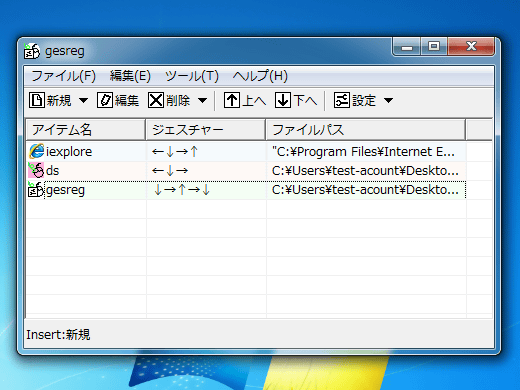Select the ds item name
The image size is (520, 390).
52,171
